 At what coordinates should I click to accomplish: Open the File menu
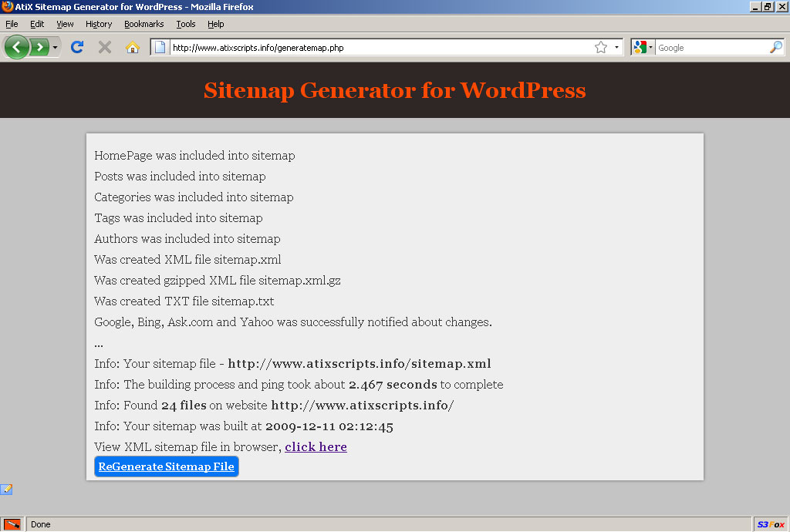point(12,24)
